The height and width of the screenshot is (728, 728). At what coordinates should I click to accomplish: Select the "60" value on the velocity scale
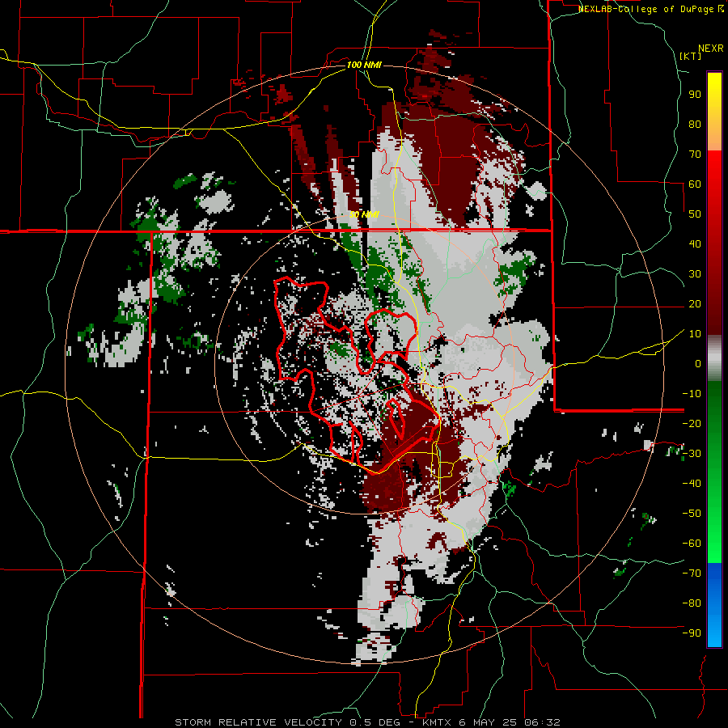tap(695, 184)
